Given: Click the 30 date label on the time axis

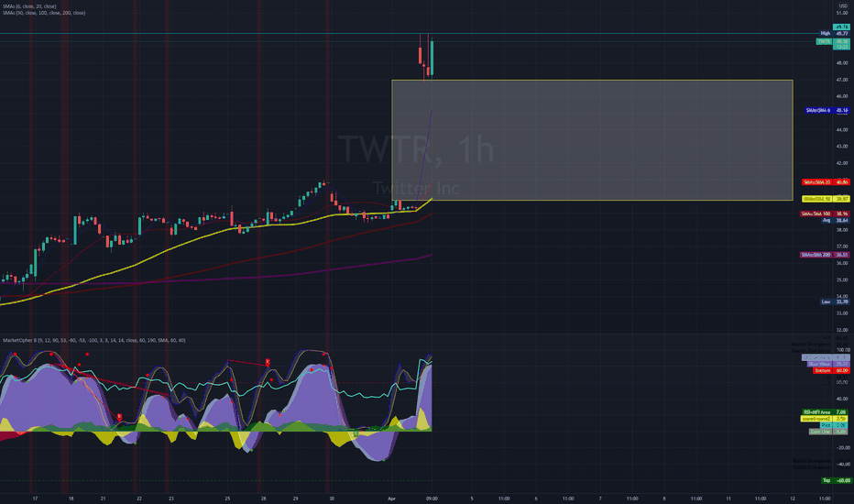Looking at the screenshot, I should tap(331, 498).
